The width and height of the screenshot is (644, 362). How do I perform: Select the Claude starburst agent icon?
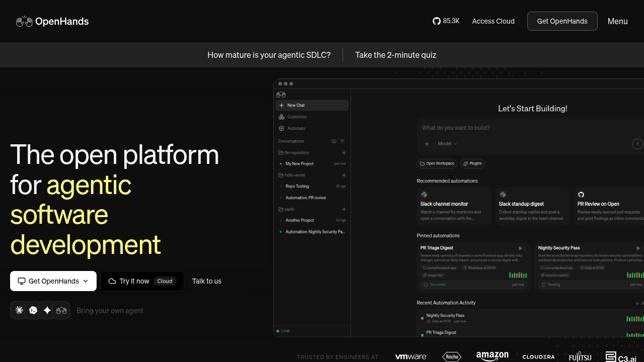coord(19,310)
